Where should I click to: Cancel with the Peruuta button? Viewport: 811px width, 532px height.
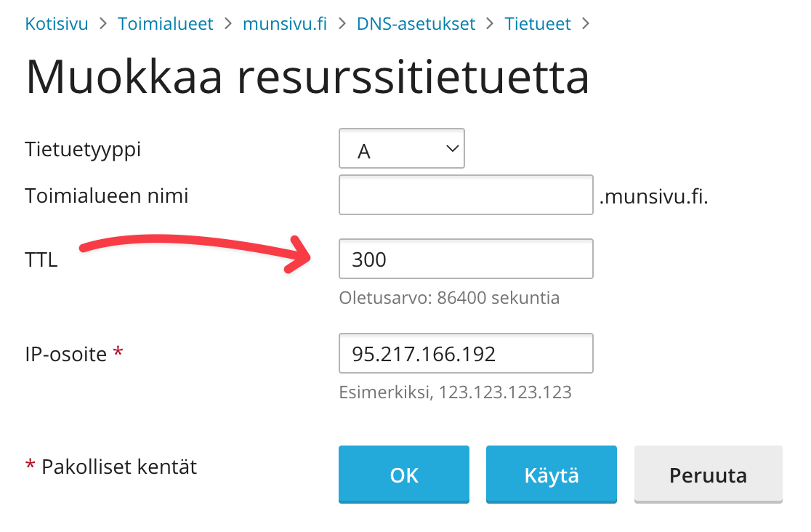click(708, 475)
